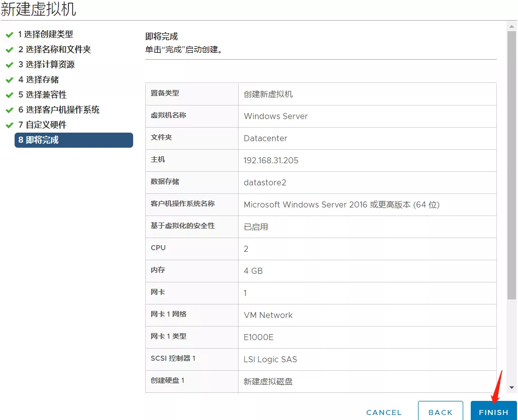
Task: Click the datastore2 value cell
Action: 265,182
